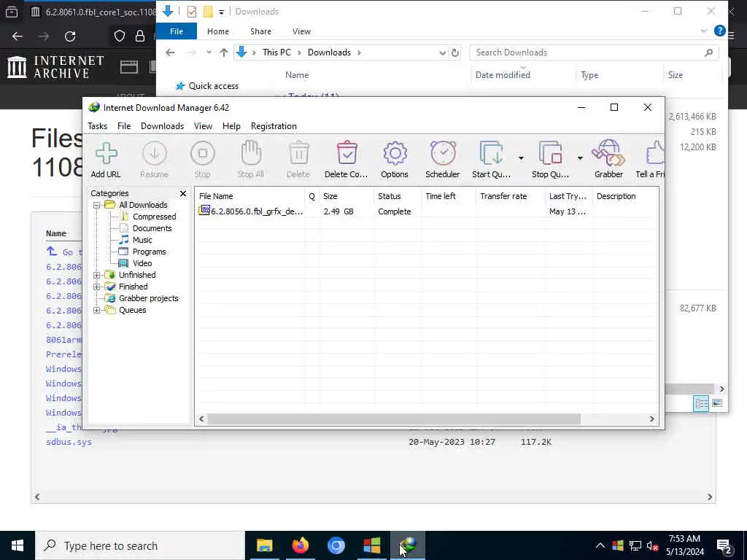Click the Search Downloads field

[594, 52]
